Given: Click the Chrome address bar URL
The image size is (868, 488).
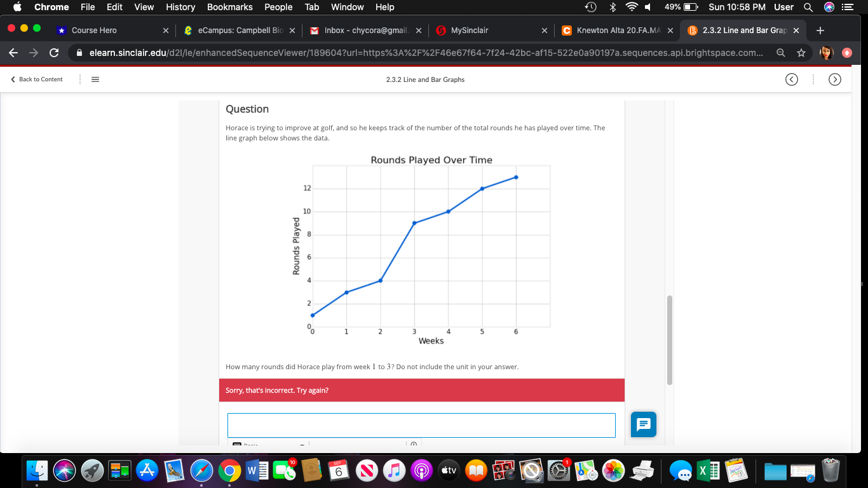Looking at the screenshot, I should [426, 53].
